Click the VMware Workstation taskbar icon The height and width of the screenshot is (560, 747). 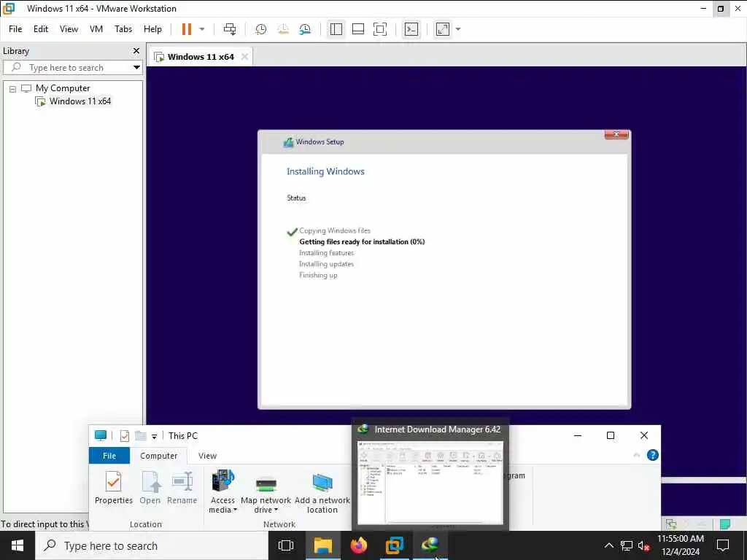(395, 545)
